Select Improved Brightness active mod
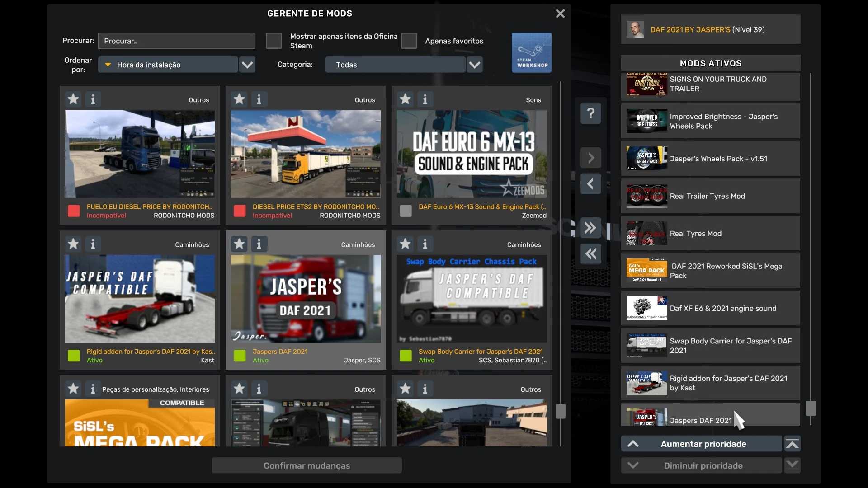The height and width of the screenshot is (488, 868). (x=711, y=121)
